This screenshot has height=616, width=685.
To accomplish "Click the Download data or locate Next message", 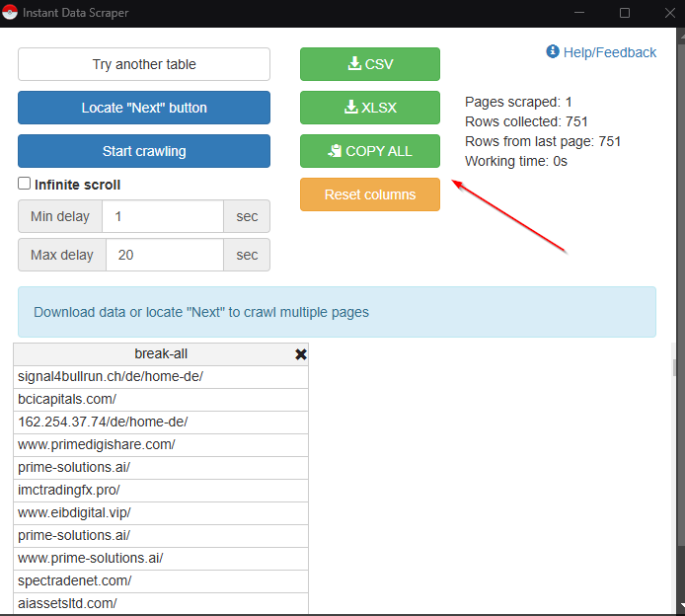I will [x=337, y=312].
